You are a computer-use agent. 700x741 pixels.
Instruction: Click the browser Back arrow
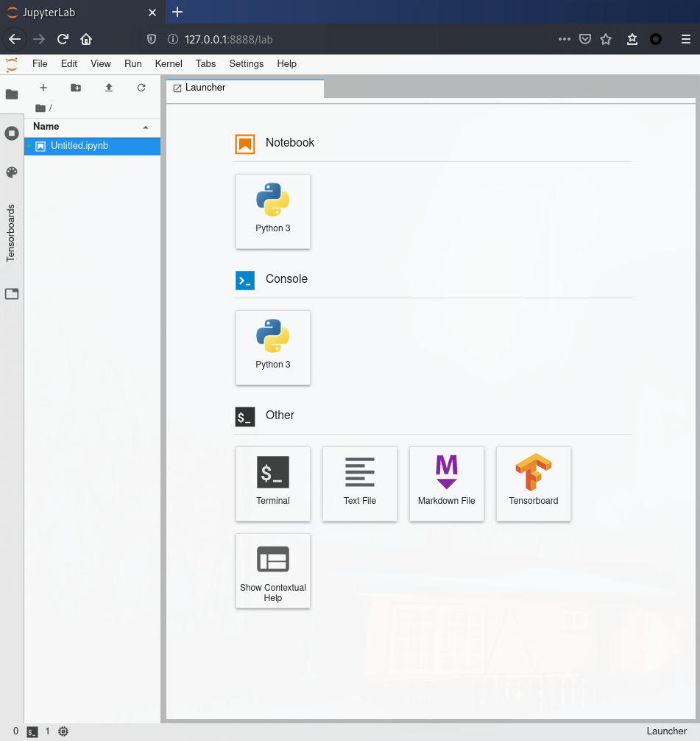pyautogui.click(x=15, y=39)
